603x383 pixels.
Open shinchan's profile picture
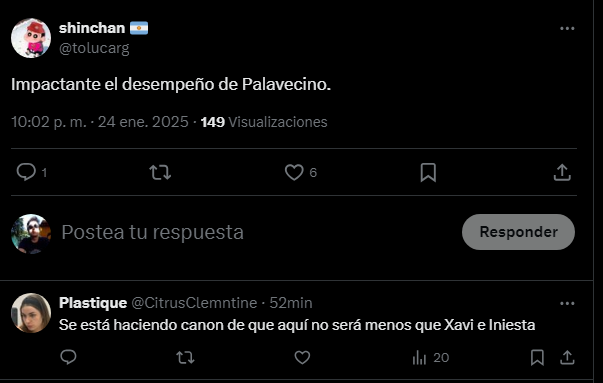point(31,38)
